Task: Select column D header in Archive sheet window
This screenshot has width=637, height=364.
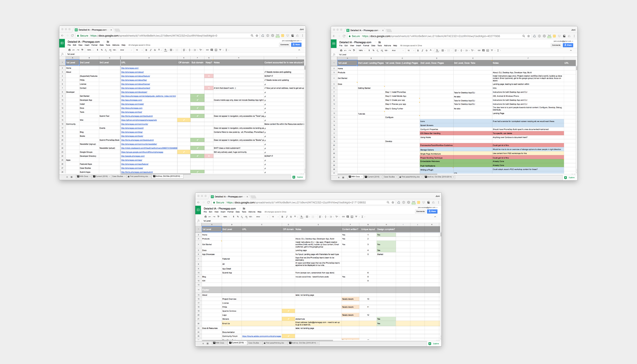Action: pos(149,58)
